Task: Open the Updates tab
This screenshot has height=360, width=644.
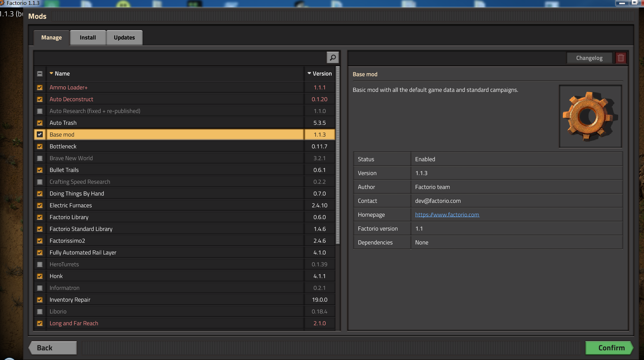Action: [x=124, y=37]
